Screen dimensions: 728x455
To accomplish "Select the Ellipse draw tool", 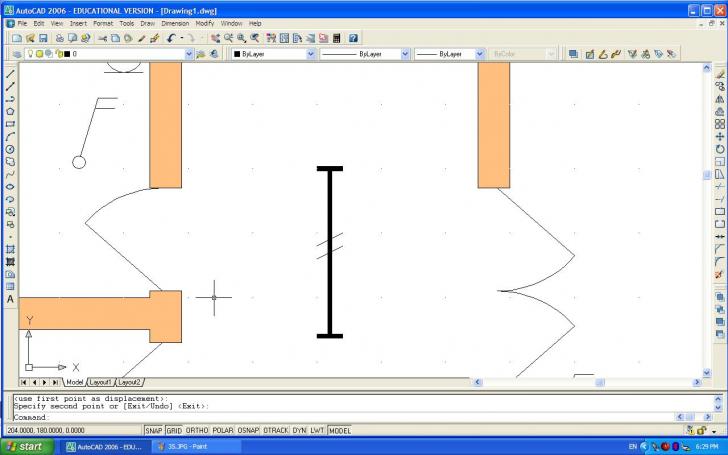I will 10,187.
